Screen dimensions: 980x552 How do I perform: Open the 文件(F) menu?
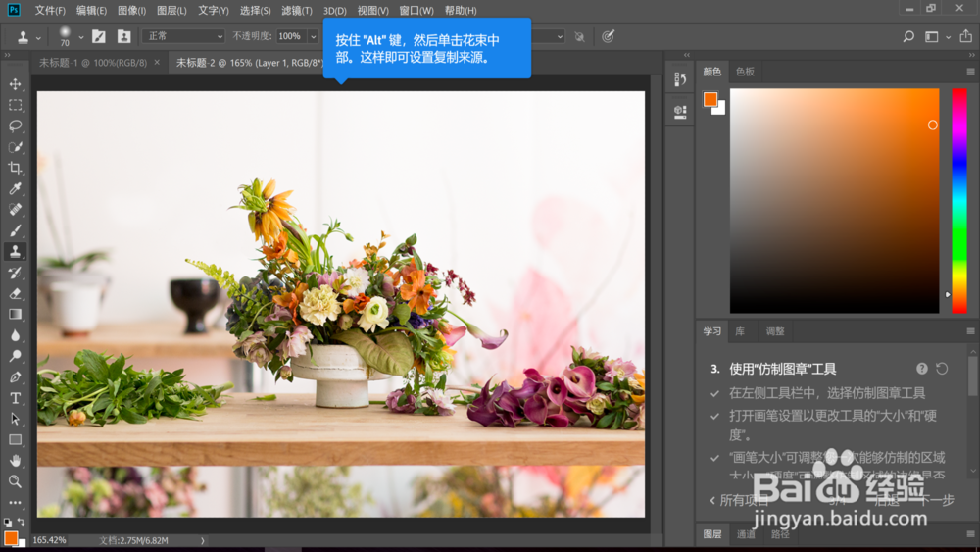pos(50,10)
